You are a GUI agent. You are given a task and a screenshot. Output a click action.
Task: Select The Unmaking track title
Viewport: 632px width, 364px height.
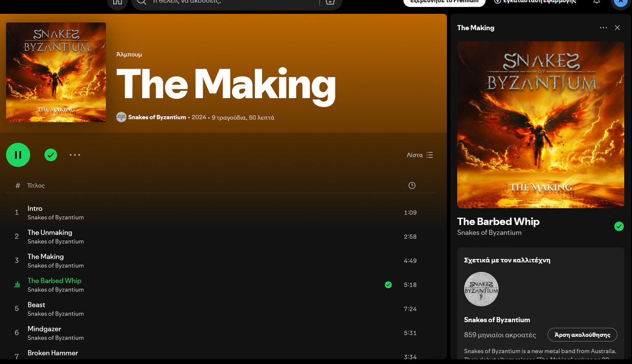pyautogui.click(x=50, y=232)
